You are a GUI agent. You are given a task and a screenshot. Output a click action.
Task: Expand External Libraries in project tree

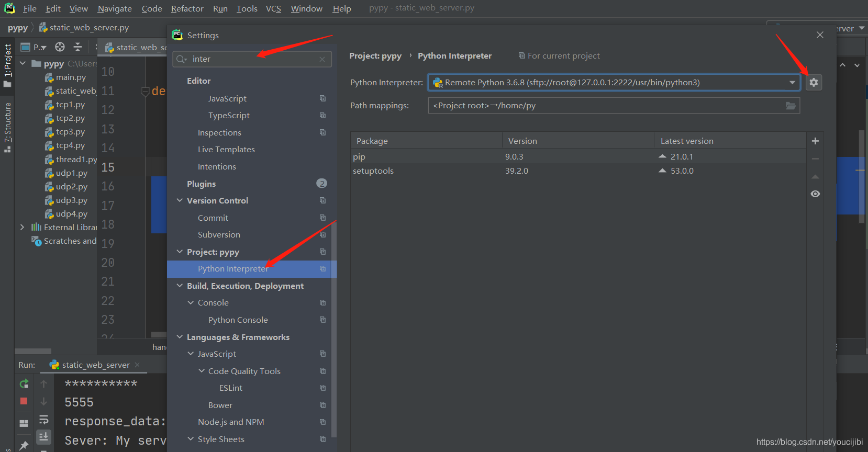tap(22, 227)
